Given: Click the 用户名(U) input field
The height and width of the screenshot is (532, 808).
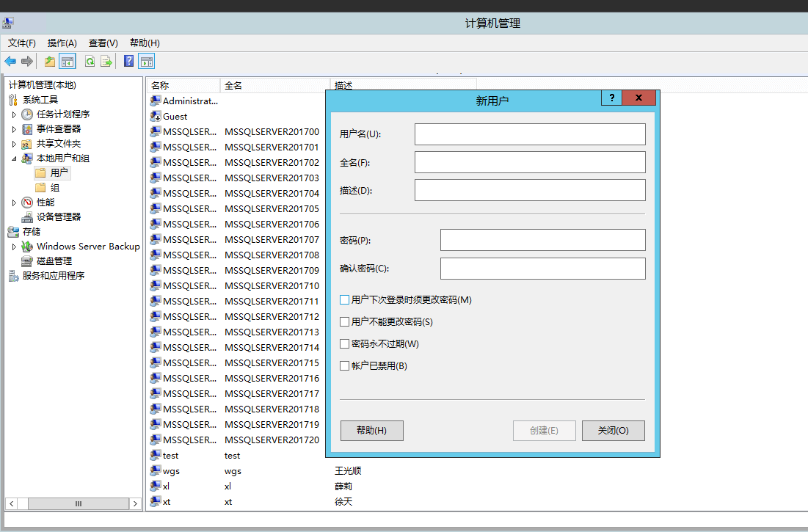Looking at the screenshot, I should 529,134.
